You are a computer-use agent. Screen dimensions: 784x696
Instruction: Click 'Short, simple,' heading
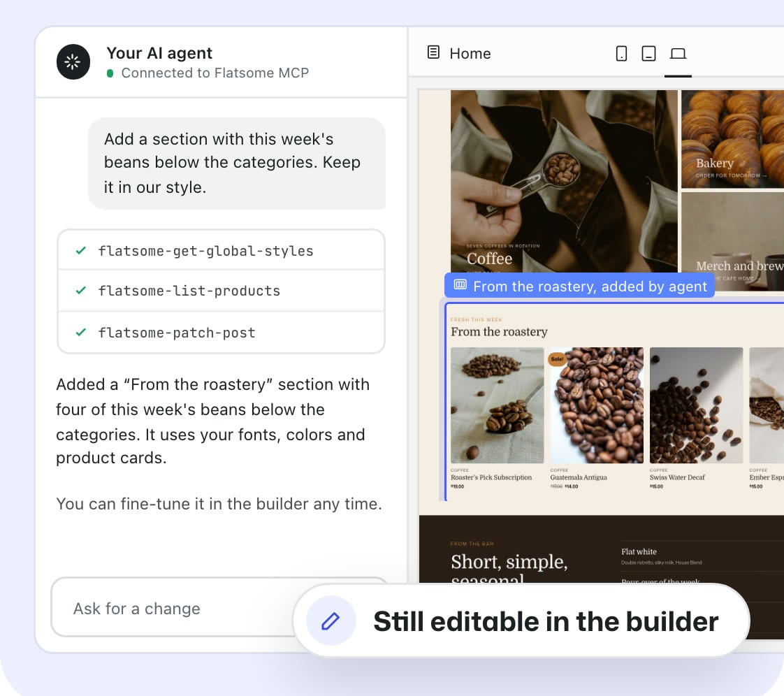tap(509, 562)
